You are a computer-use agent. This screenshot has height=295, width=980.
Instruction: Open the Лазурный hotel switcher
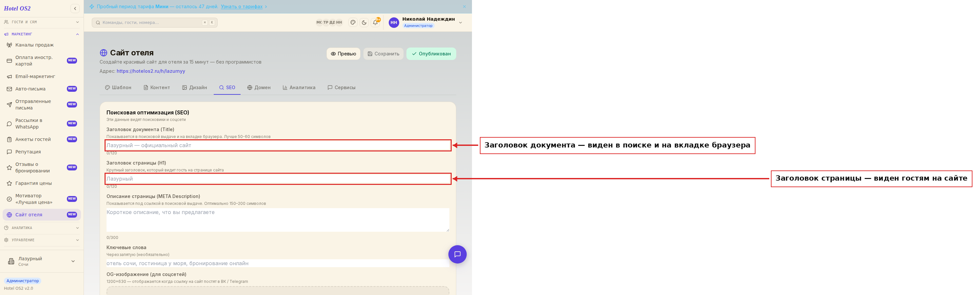42,261
